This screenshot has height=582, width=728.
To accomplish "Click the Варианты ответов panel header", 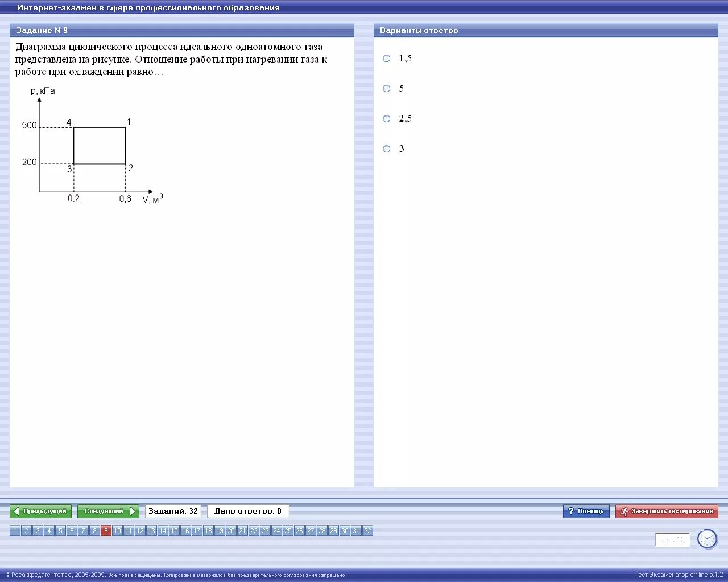I will pyautogui.click(x=546, y=30).
